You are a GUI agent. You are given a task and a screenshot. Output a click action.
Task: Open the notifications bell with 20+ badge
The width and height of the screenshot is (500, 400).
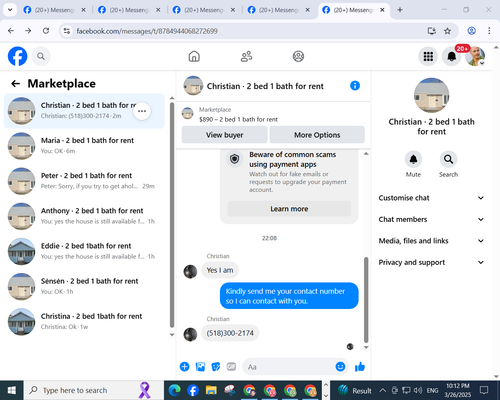coord(452,56)
